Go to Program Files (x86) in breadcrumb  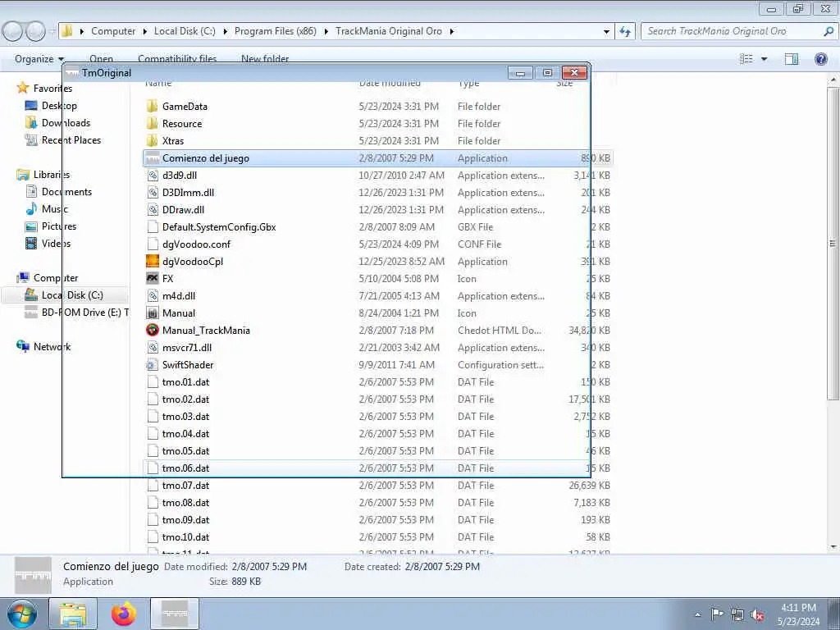[276, 31]
